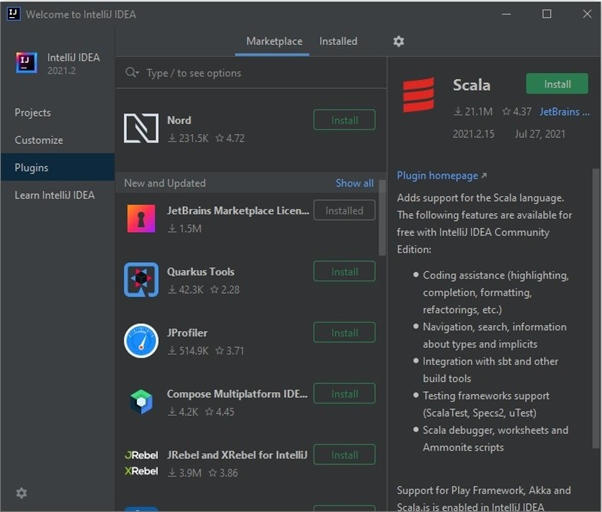Switch to the Marketplace tab
This screenshot has width=602, height=512.
point(274,41)
